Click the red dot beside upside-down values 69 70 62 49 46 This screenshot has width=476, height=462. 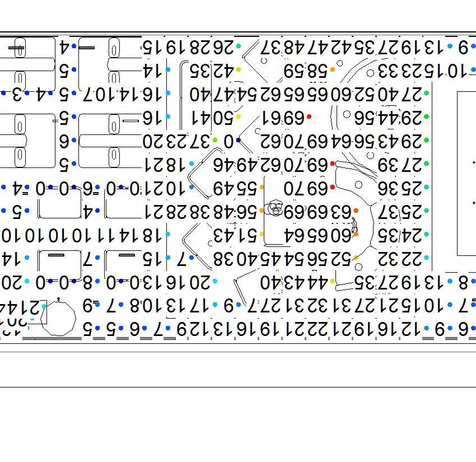(x=333, y=164)
